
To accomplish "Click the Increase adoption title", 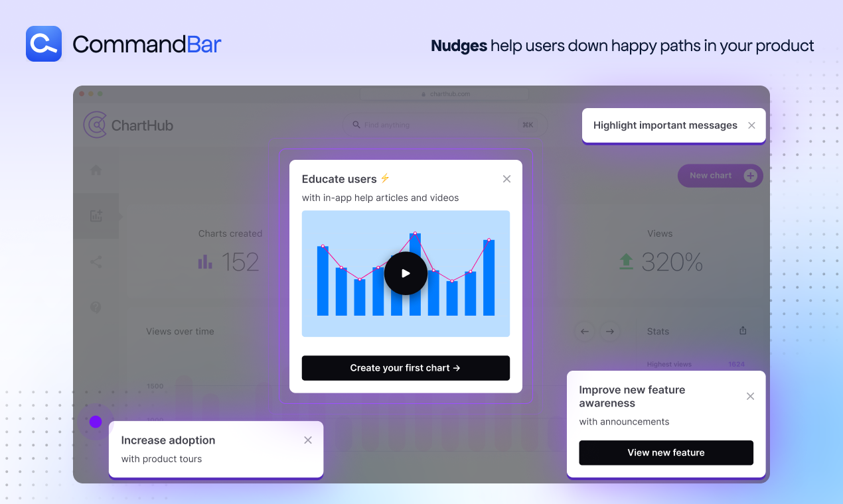I will tap(168, 440).
